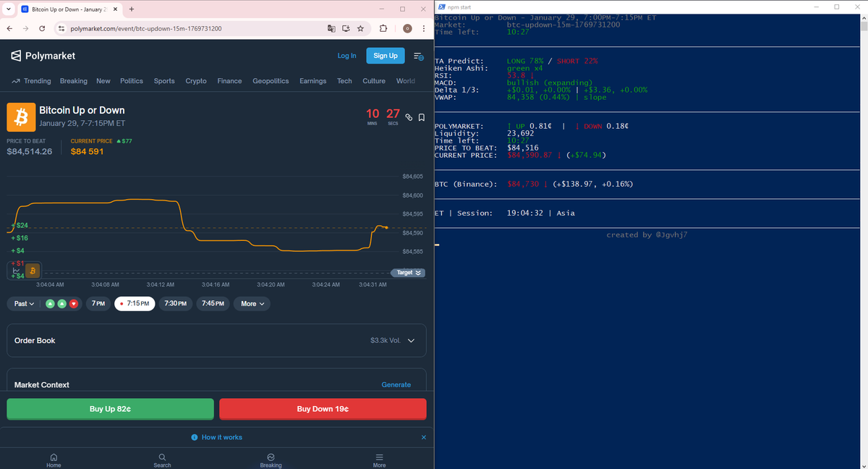Open the Trending category
Image resolution: width=868 pixels, height=469 pixels.
[31, 81]
